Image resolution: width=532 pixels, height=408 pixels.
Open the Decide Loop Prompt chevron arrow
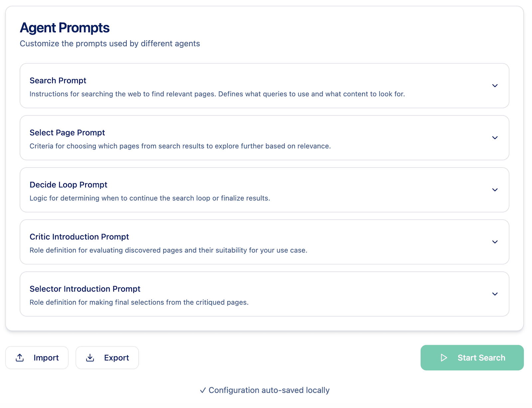[495, 190]
